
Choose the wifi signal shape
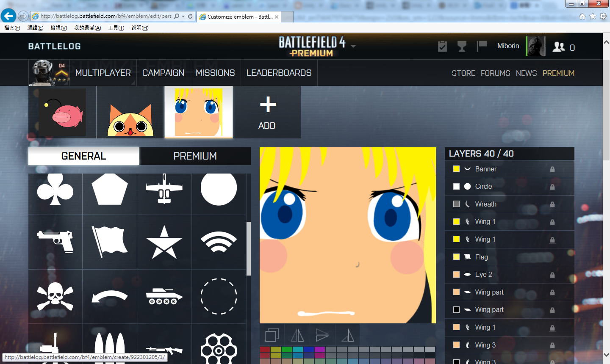pos(219,242)
